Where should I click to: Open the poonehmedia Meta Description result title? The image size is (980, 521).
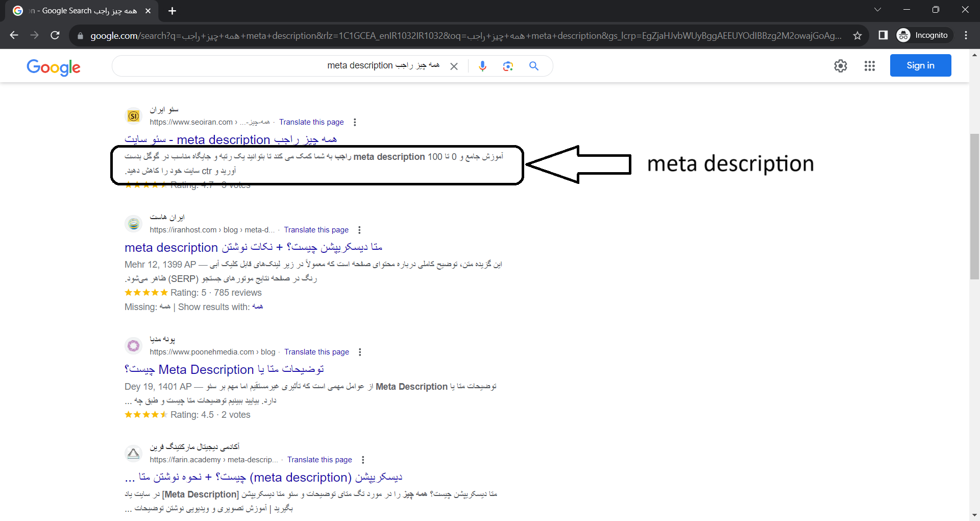coord(225,369)
